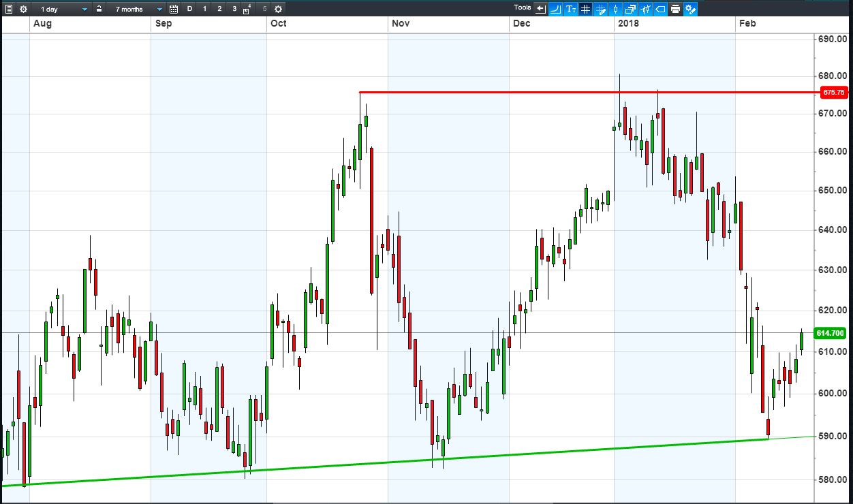Switch to saved layout 5
The height and width of the screenshot is (504, 853).
pos(264,9)
